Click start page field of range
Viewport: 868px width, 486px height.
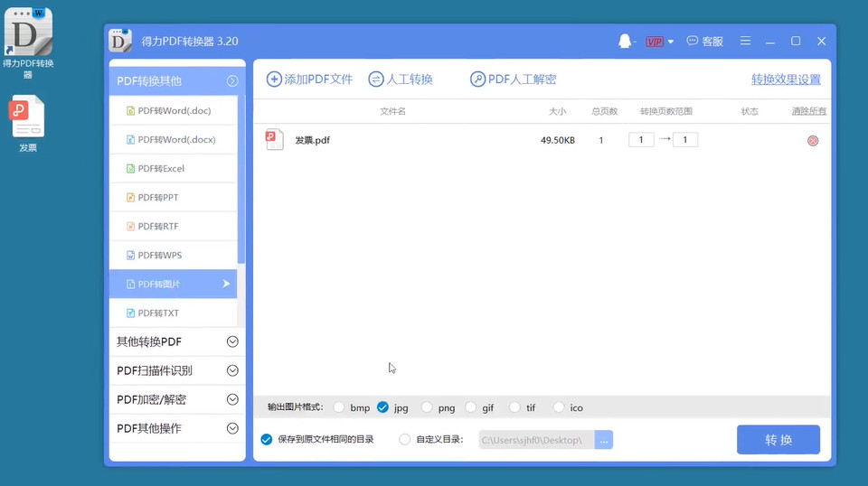point(641,140)
